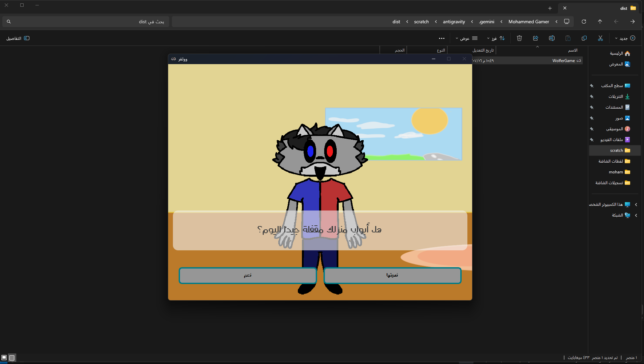Open سطح المكتب desktop in sidebar
The height and width of the screenshot is (364, 644).
[615, 86]
